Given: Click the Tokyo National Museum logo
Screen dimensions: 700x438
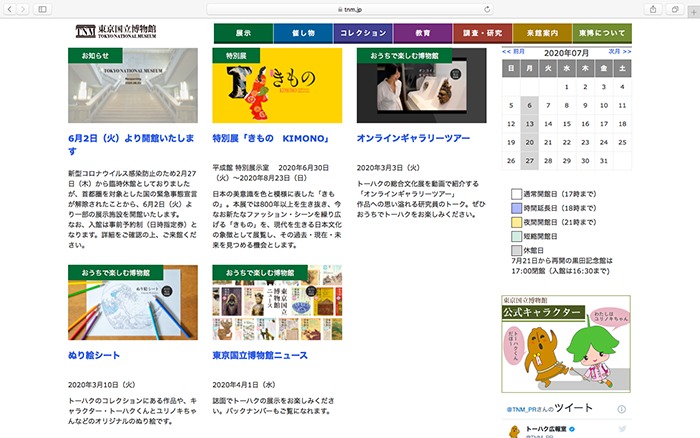Looking at the screenshot, I should click(x=116, y=31).
